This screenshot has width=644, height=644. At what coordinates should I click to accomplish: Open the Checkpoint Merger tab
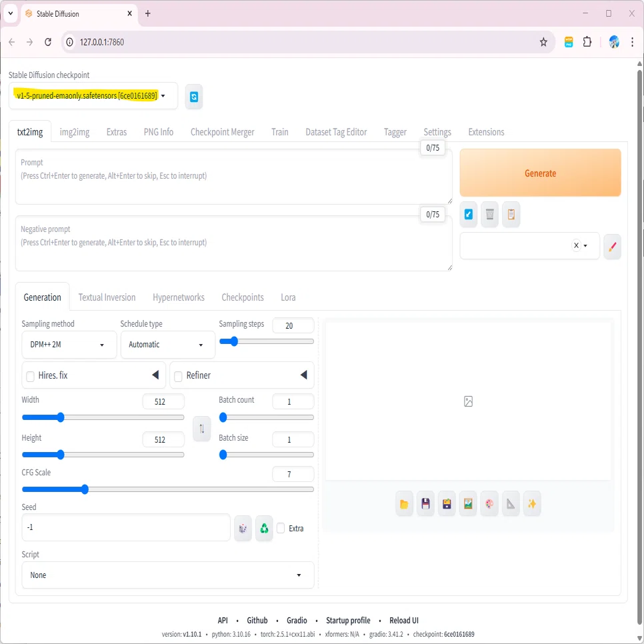pyautogui.click(x=222, y=132)
